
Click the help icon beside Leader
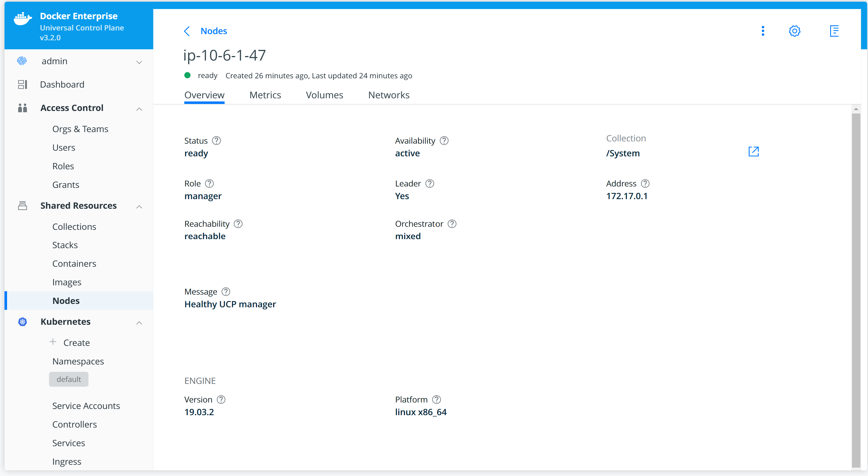tap(429, 184)
